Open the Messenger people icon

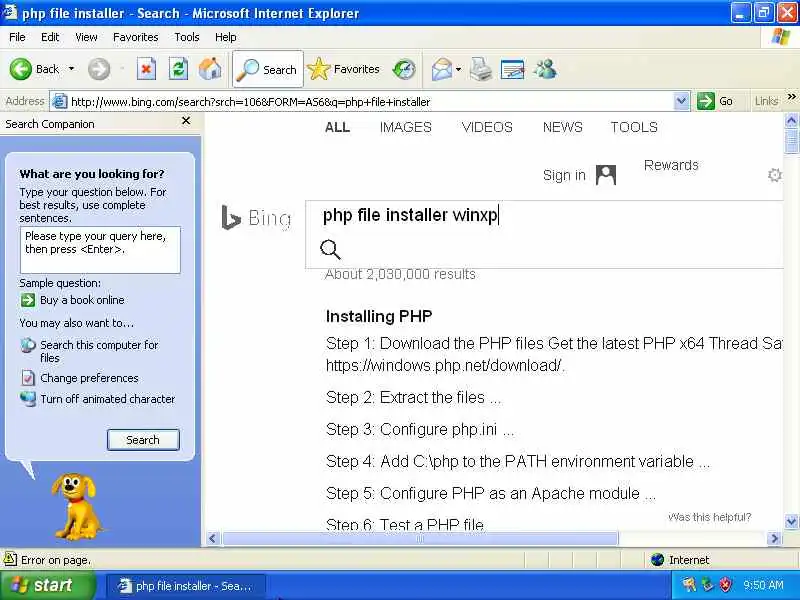545,69
